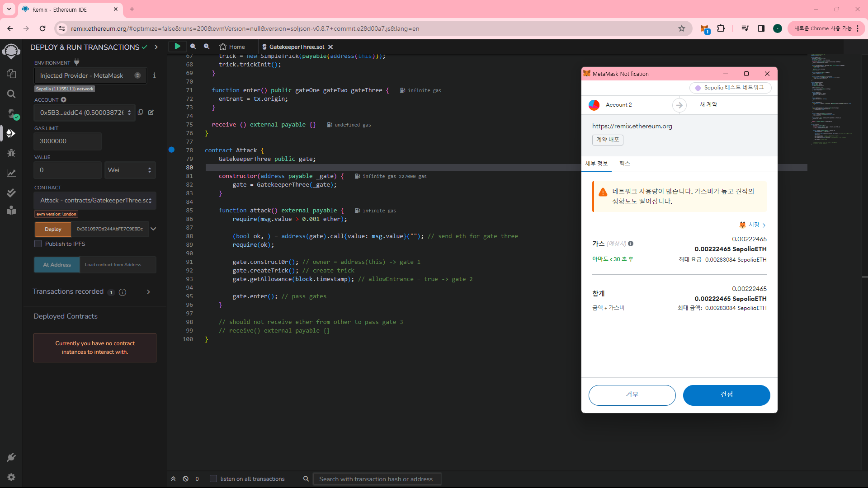
Task: Switch to the Home editor tab
Action: pos(232,47)
